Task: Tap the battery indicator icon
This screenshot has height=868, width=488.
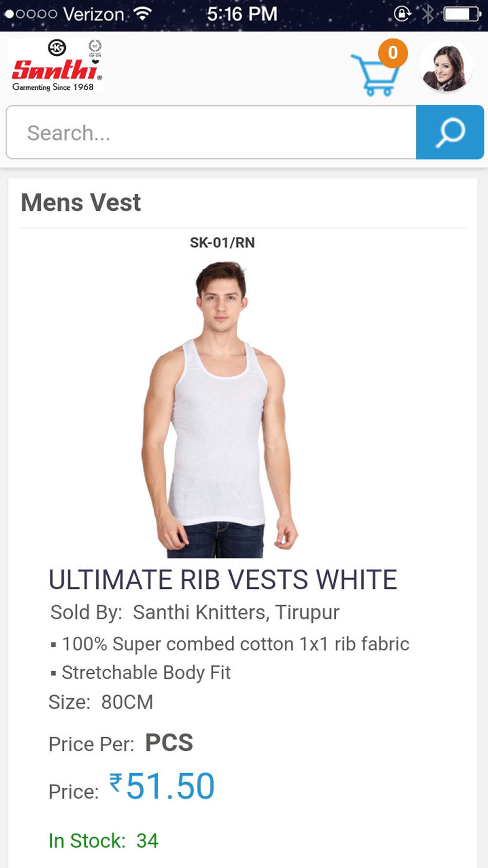Action: tap(462, 14)
